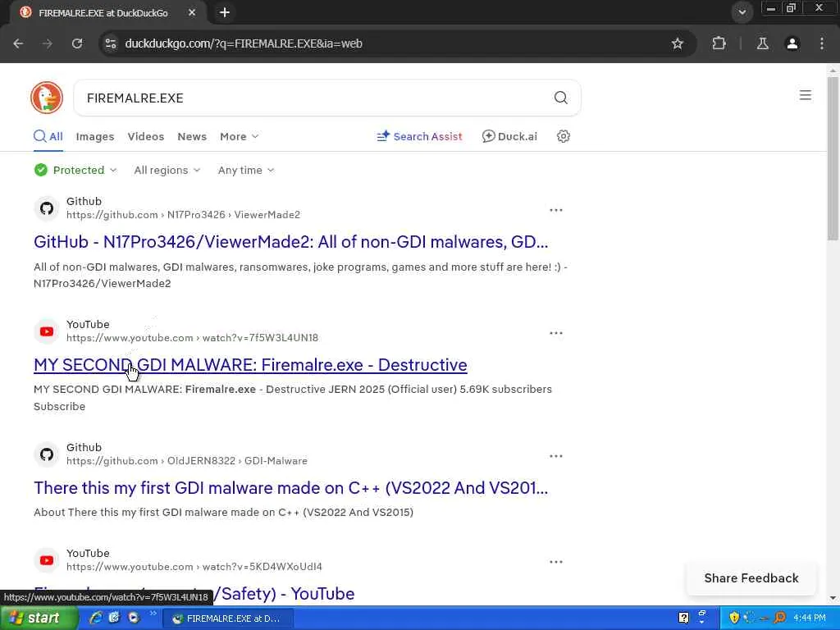The width and height of the screenshot is (840, 630).
Task: Click the github.com OldJERN8322 GDI-Malware URL
Action: 187,461
